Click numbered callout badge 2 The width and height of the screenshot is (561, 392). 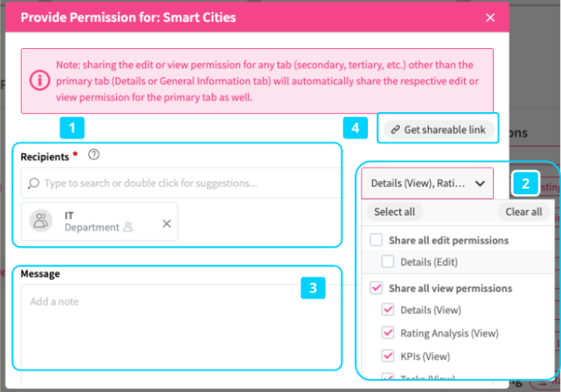[525, 184]
